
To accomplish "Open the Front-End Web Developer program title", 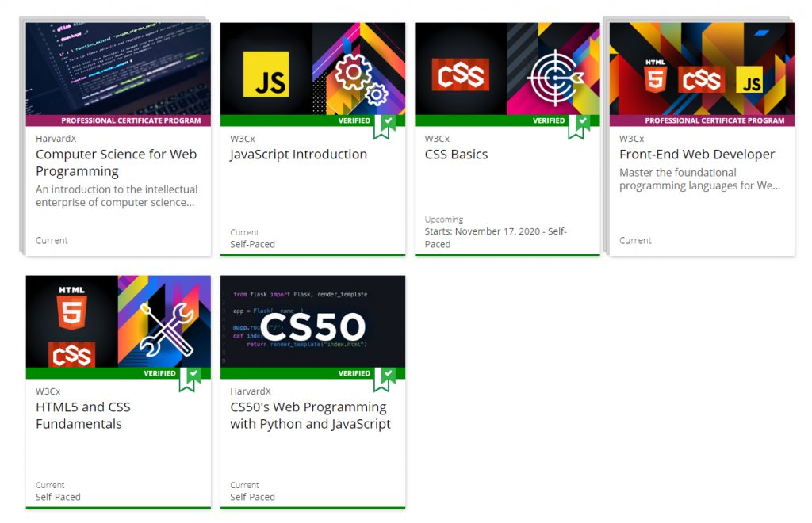I will (697, 155).
